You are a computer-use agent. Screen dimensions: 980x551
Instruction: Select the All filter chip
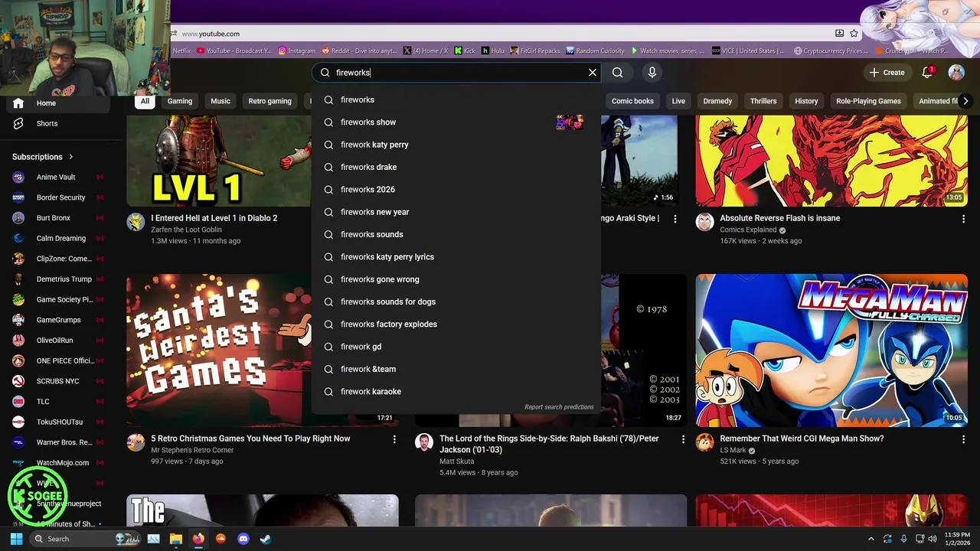click(145, 101)
